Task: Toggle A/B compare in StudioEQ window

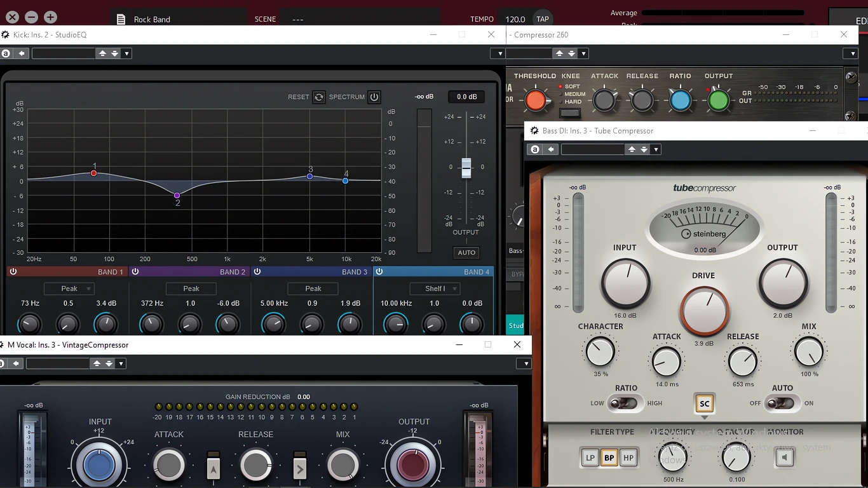Action: coord(6,53)
